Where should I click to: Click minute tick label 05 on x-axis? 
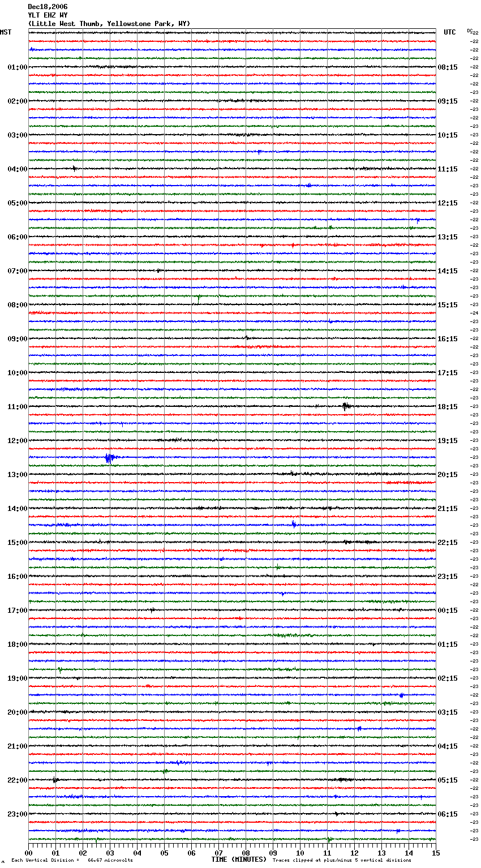164,853
